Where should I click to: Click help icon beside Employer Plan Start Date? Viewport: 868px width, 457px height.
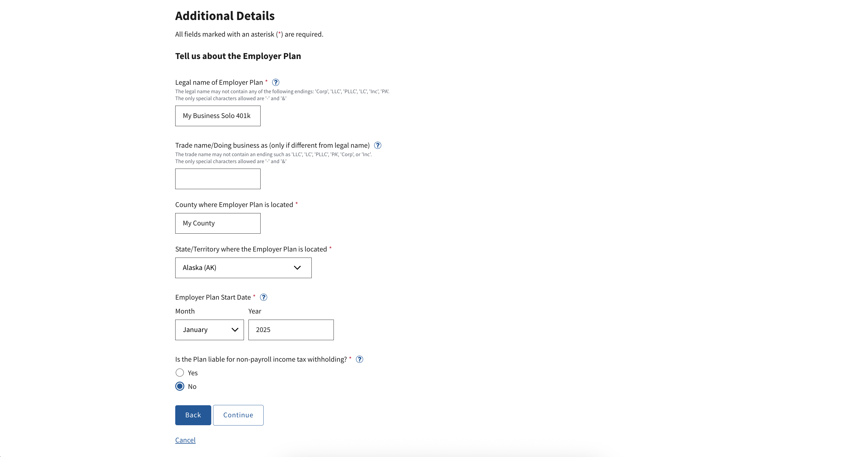(264, 297)
